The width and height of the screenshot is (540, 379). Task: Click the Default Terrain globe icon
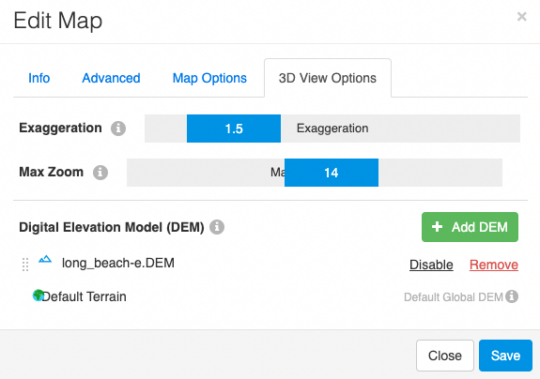tap(38, 295)
